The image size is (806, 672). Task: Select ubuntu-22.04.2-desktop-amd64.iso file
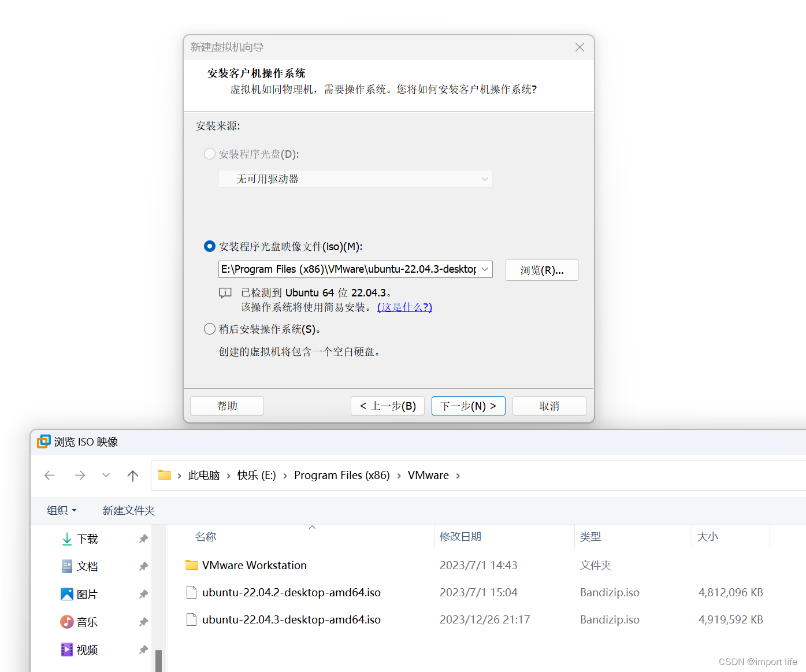pyautogui.click(x=291, y=592)
